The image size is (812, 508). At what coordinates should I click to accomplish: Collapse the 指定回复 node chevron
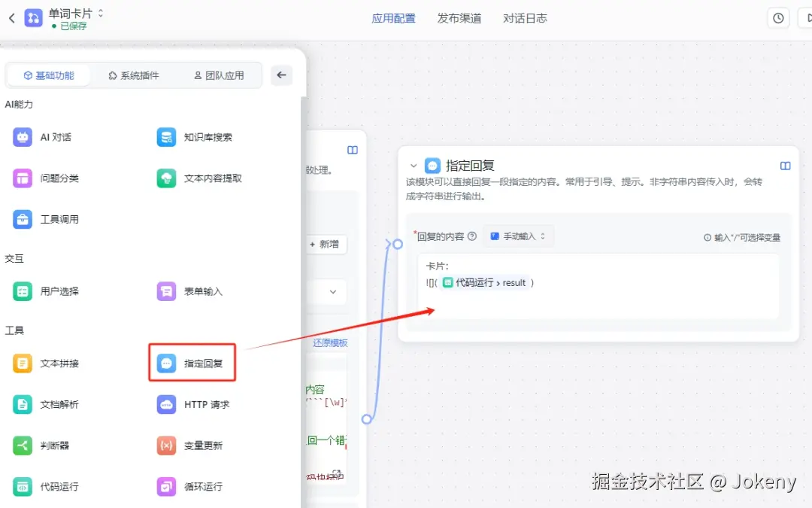click(414, 166)
